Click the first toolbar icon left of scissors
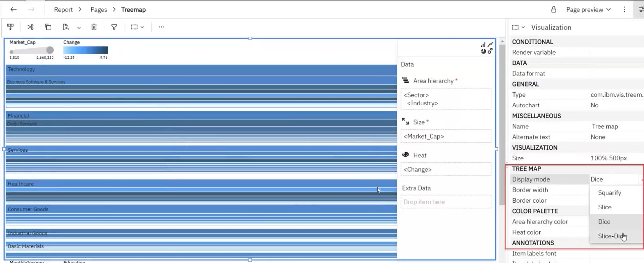Viewport: 644px width, 263px height. pyautogui.click(x=10, y=27)
